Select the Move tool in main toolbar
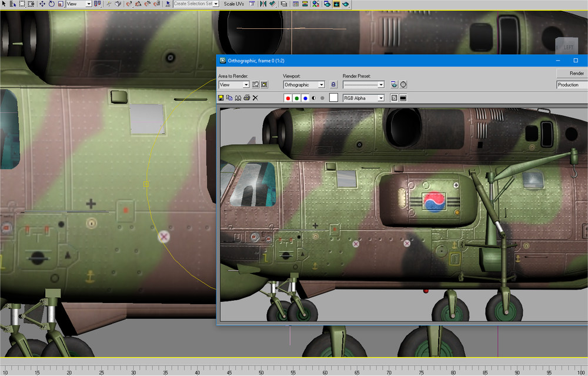 tap(42, 4)
